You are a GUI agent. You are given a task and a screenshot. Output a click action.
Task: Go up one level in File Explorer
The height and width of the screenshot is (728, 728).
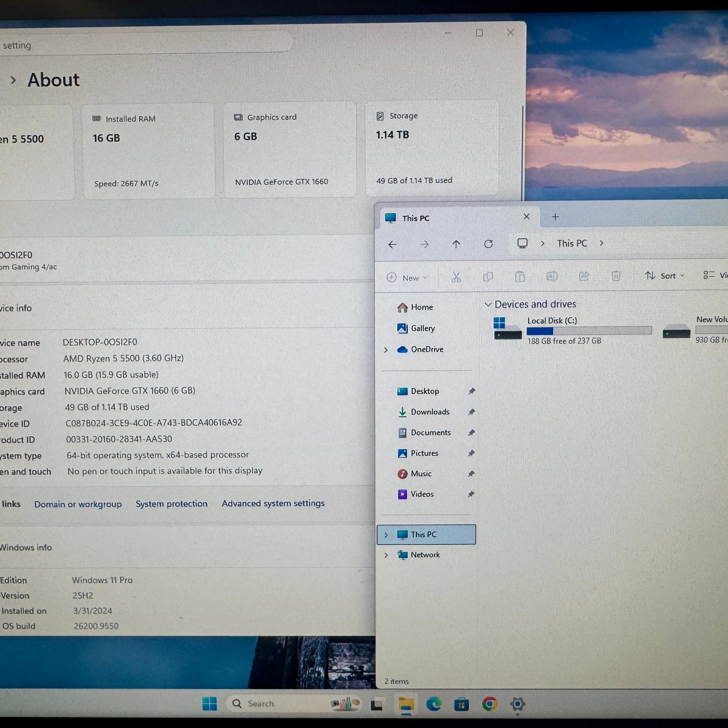pyautogui.click(x=456, y=244)
